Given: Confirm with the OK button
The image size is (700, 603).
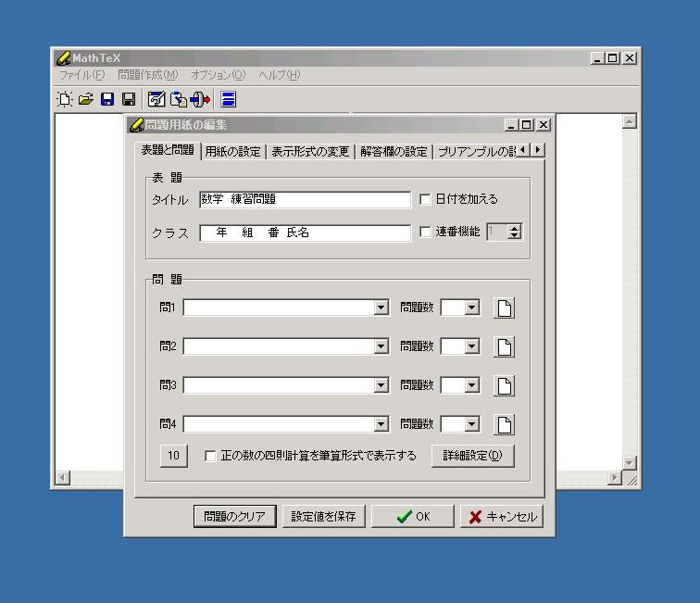Looking at the screenshot, I should coord(413,516).
